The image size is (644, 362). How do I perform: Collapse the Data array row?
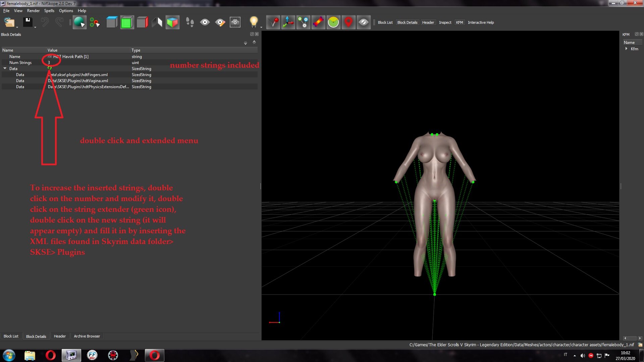(5, 68)
